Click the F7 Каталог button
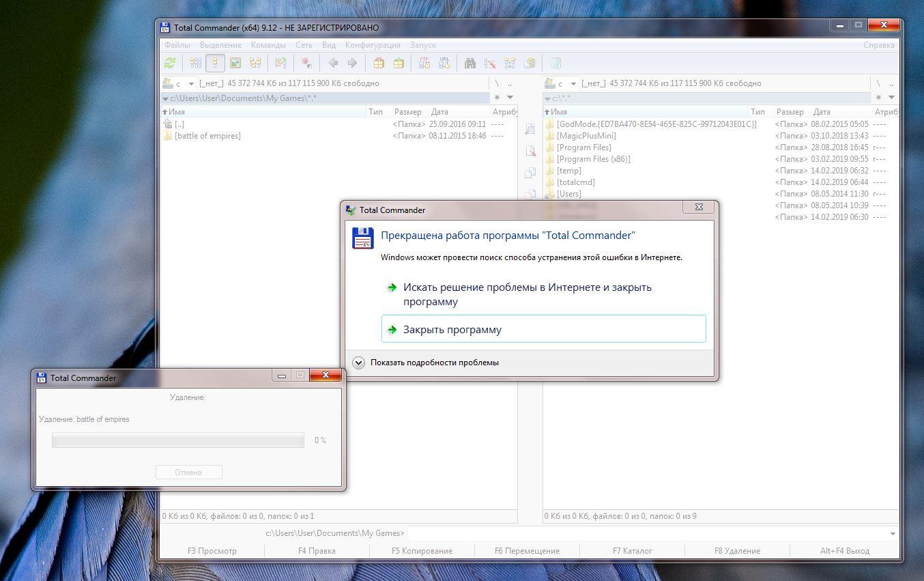The width and height of the screenshot is (924, 581). coord(633,551)
